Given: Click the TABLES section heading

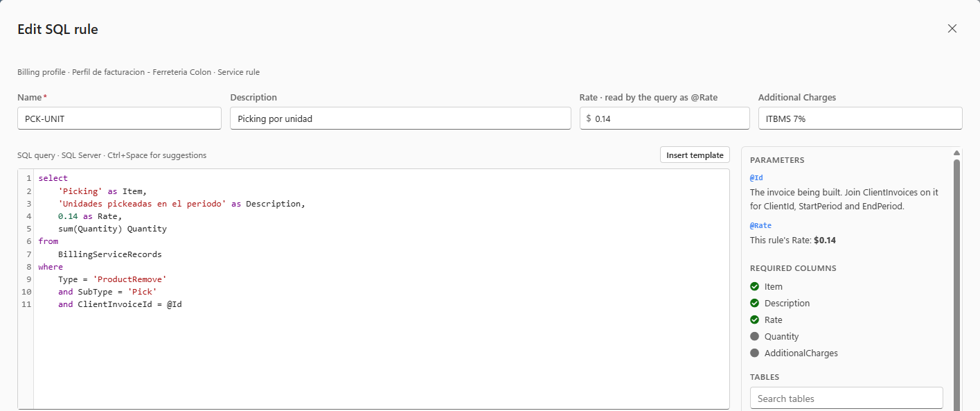Looking at the screenshot, I should tap(765, 377).
